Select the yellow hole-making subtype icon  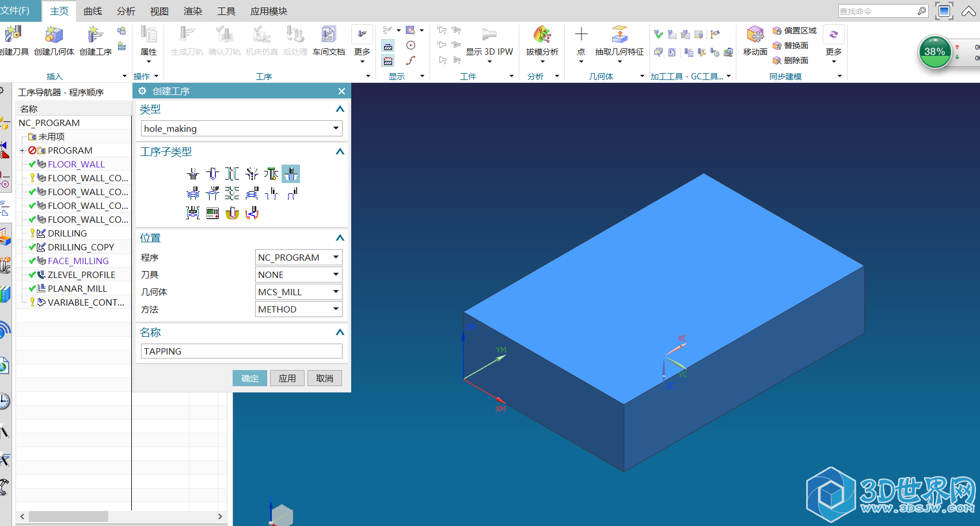[232, 213]
